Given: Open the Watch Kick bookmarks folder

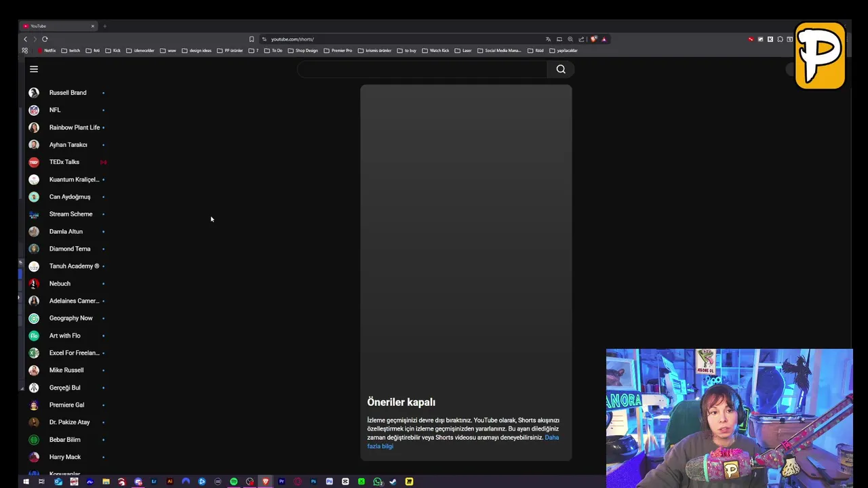Looking at the screenshot, I should [x=435, y=51].
